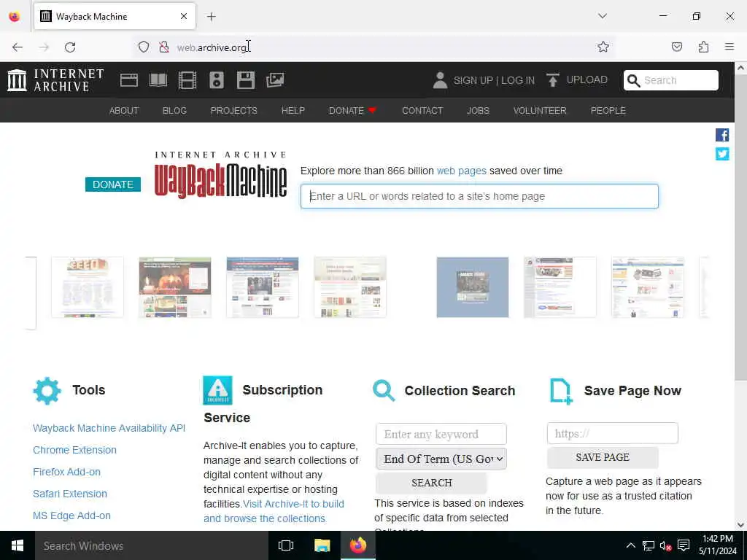Click the upload arrow icon
Screen dimensions: 747x560
point(553,80)
